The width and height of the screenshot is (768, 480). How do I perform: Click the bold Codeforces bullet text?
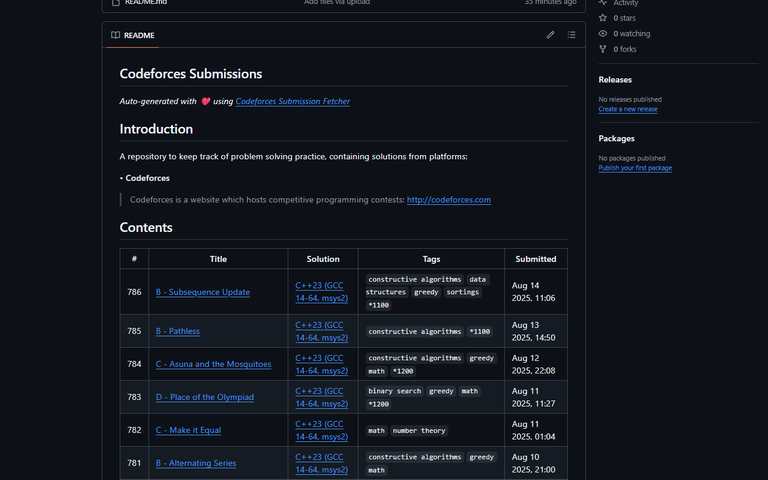[147, 178]
